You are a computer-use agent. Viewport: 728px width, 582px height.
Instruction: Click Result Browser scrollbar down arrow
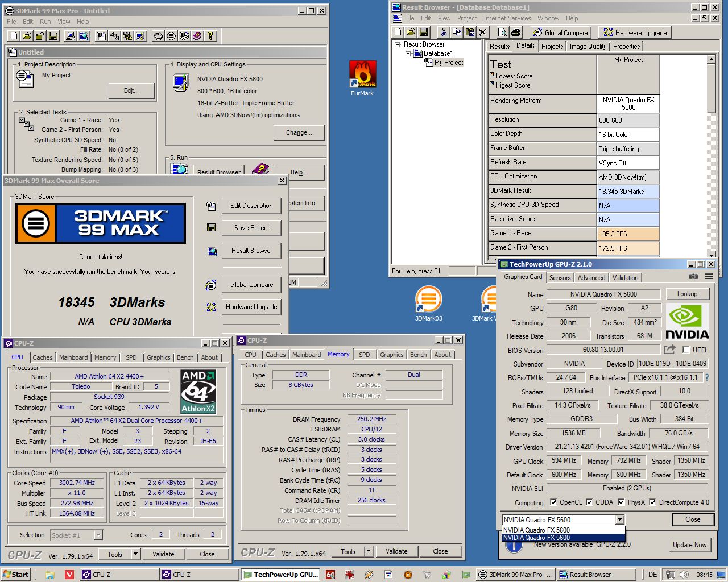tap(712, 254)
